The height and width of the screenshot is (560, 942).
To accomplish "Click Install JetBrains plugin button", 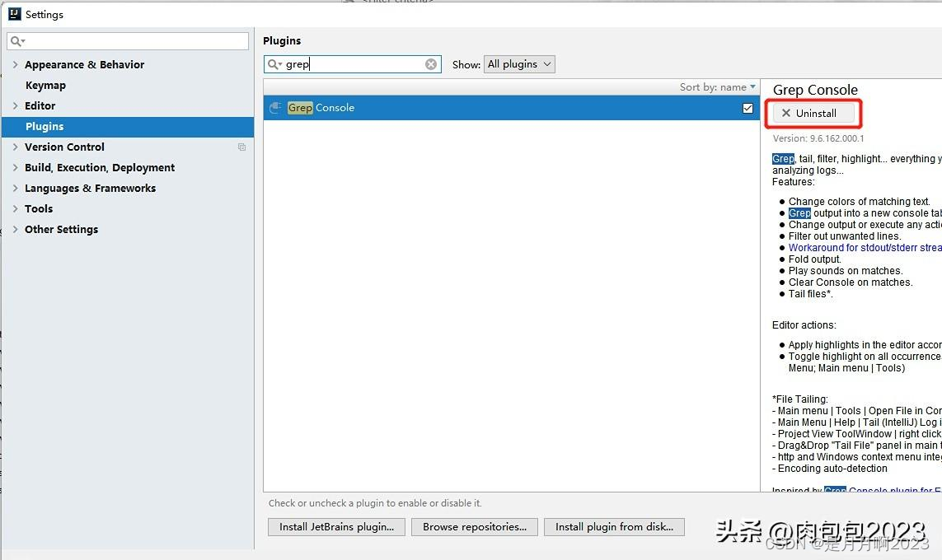I will point(336,527).
